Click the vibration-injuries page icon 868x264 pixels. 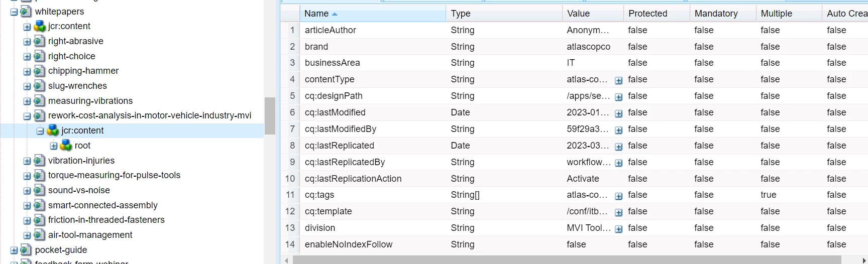tap(39, 161)
